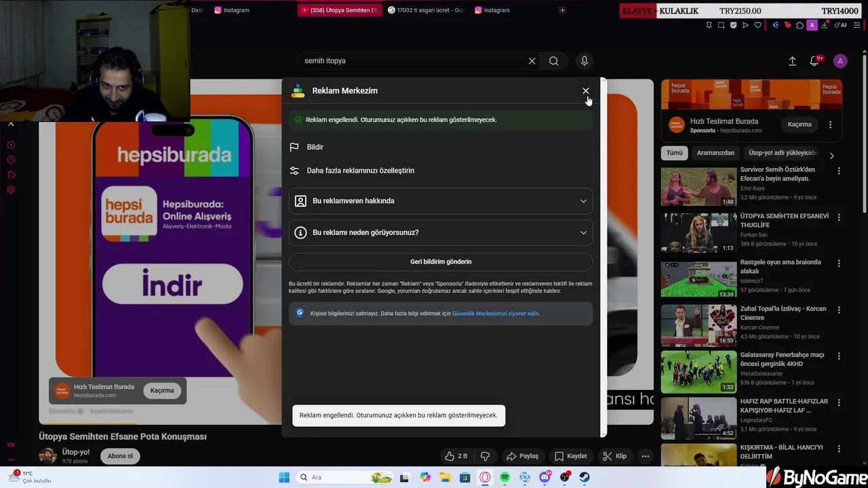Select the Tümü filter chip
This screenshot has height=488, width=868.
[x=674, y=153]
